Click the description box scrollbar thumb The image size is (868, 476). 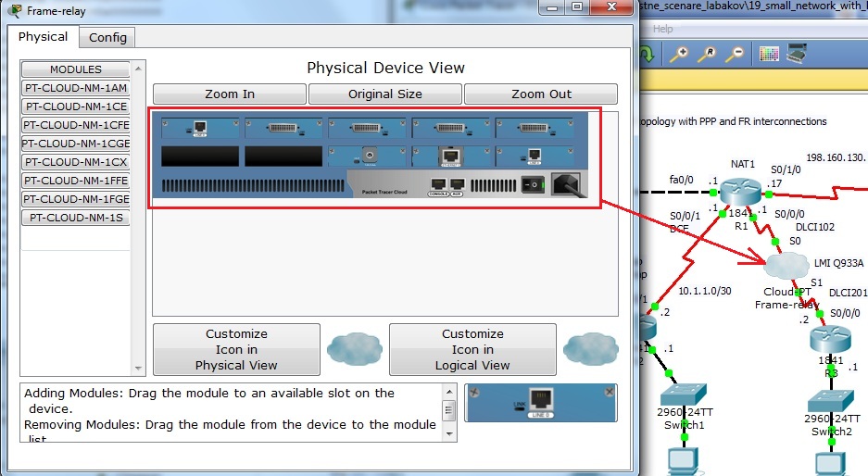[449, 410]
